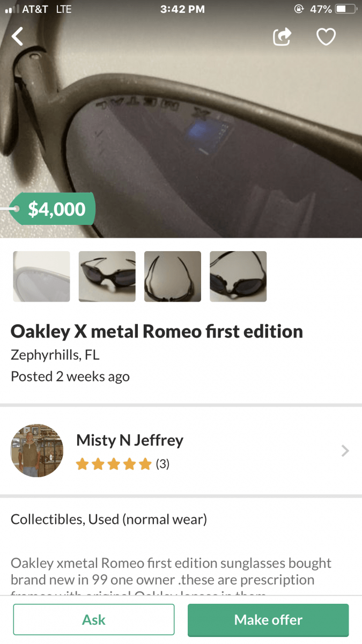
Task: Open the first thumbnail showing lens closeup
Action: tap(41, 276)
